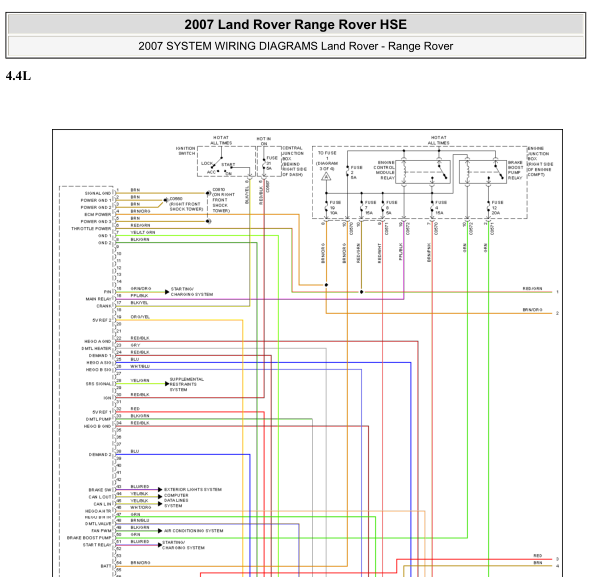
Task: Click the 'BRAKE BOOST PUMP RELAY' label
Action: (x=515, y=170)
